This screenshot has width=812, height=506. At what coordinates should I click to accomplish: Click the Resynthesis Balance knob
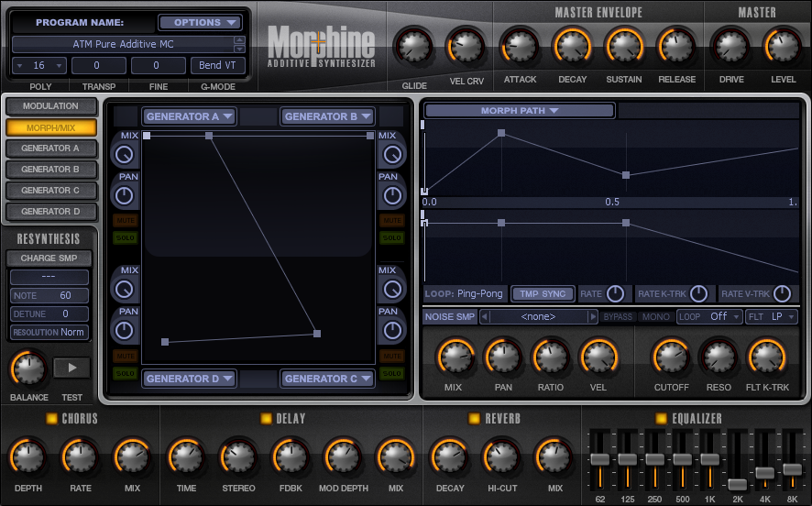29,368
